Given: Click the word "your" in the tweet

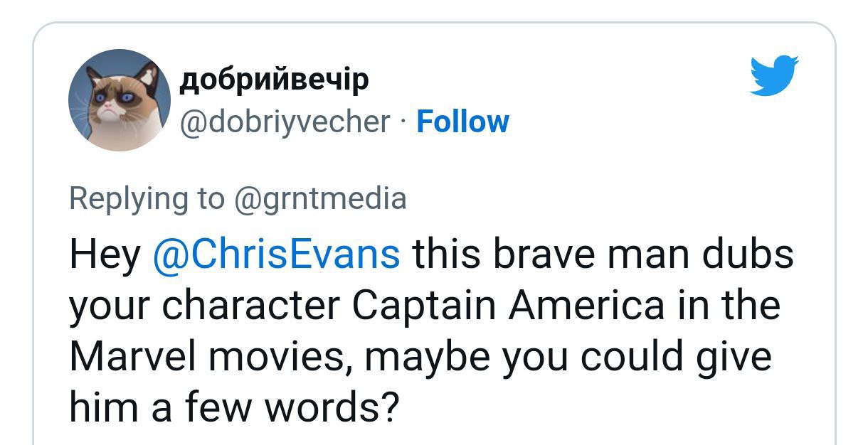Looking at the screenshot, I should click(110, 307).
